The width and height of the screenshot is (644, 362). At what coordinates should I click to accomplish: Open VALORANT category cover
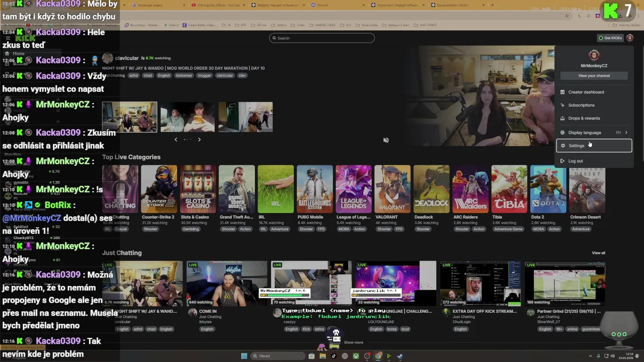click(x=392, y=189)
